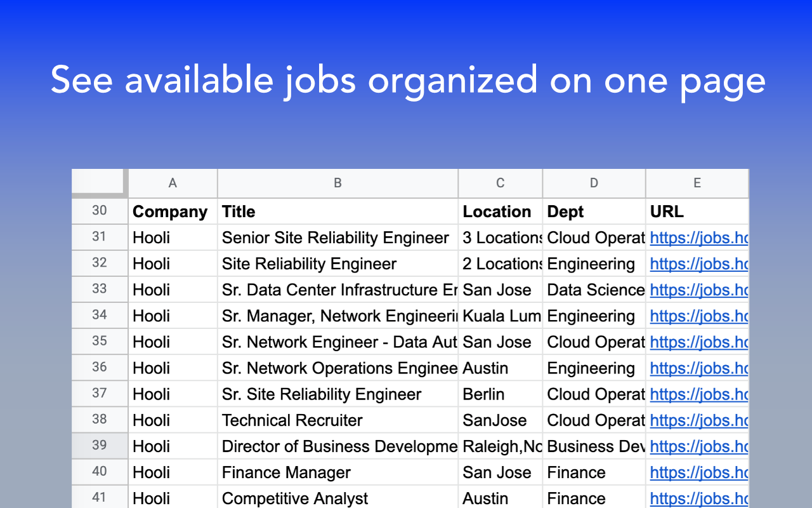
Task: Select the Director of Business Development cell
Action: pyautogui.click(x=337, y=446)
